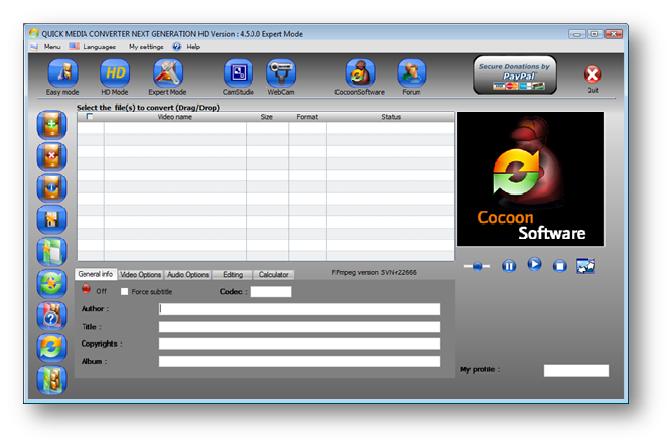Screen dimensions: 672x446
Task: Click the PayPal Secure Donations button
Action: pyautogui.click(x=515, y=75)
